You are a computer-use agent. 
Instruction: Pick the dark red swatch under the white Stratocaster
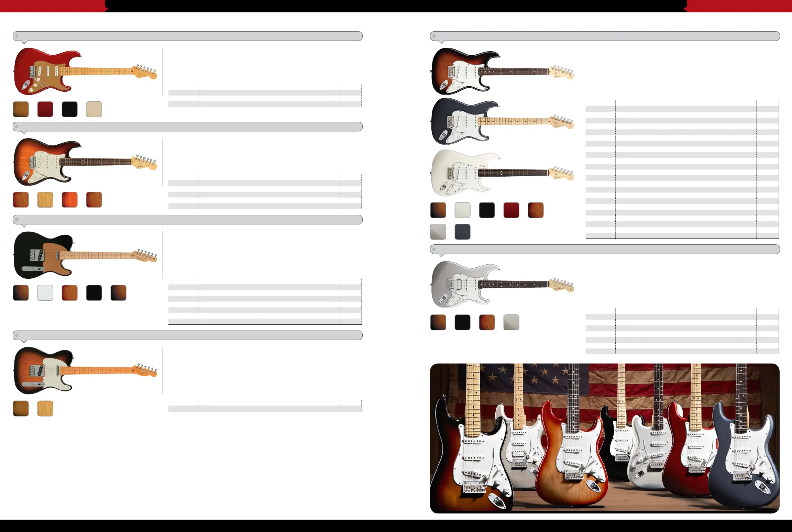click(x=511, y=210)
